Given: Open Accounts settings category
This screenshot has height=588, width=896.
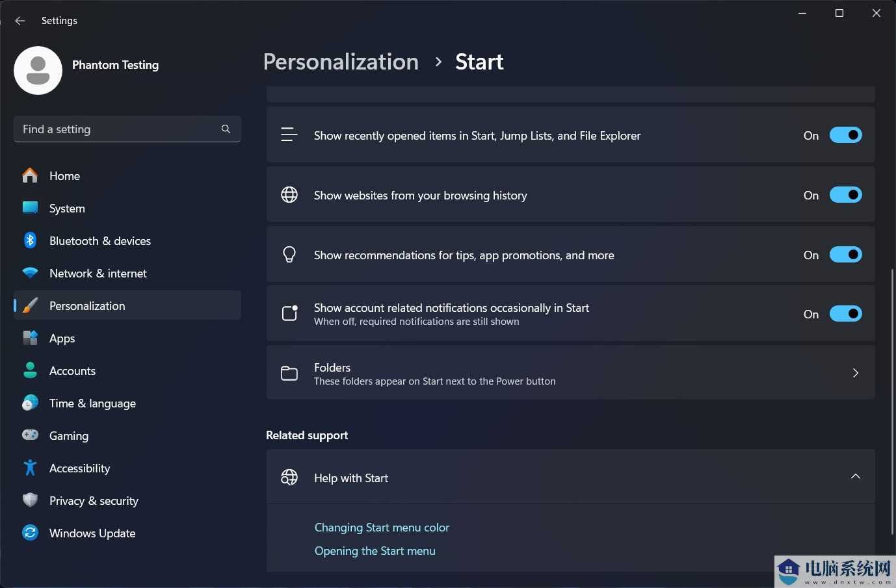Looking at the screenshot, I should click(x=127, y=370).
